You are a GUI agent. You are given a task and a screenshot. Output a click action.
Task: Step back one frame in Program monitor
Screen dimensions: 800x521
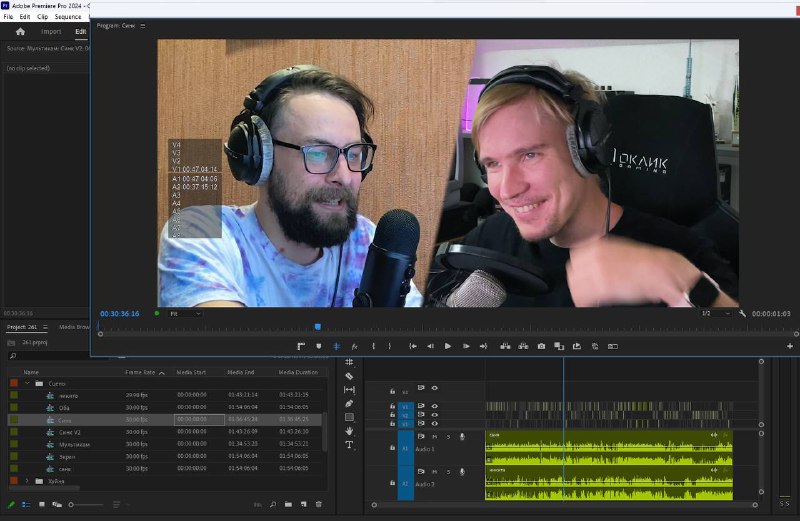click(430, 346)
